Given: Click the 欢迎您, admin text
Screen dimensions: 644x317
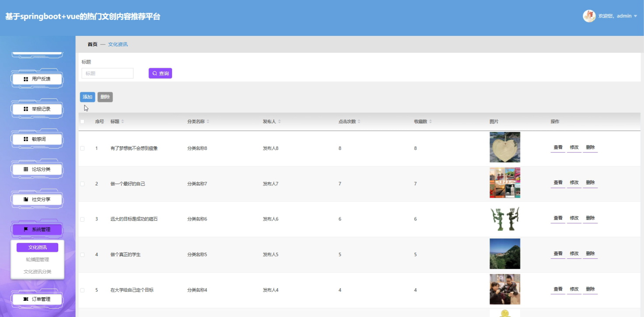Looking at the screenshot, I should pyautogui.click(x=615, y=16).
